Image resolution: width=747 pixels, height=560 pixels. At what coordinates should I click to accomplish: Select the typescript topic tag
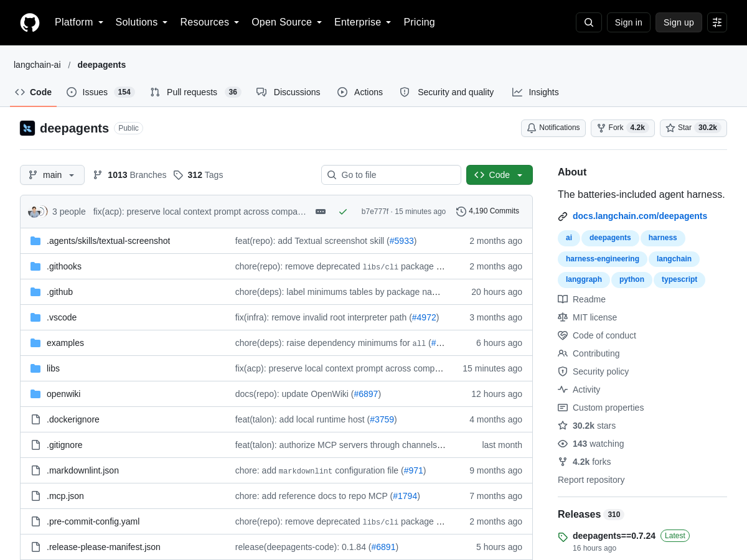click(679, 279)
